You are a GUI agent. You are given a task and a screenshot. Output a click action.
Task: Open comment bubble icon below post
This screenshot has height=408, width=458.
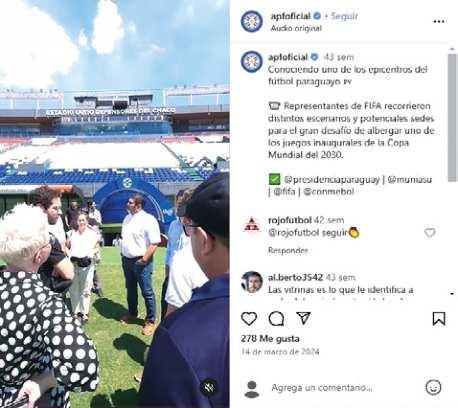pyautogui.click(x=276, y=319)
